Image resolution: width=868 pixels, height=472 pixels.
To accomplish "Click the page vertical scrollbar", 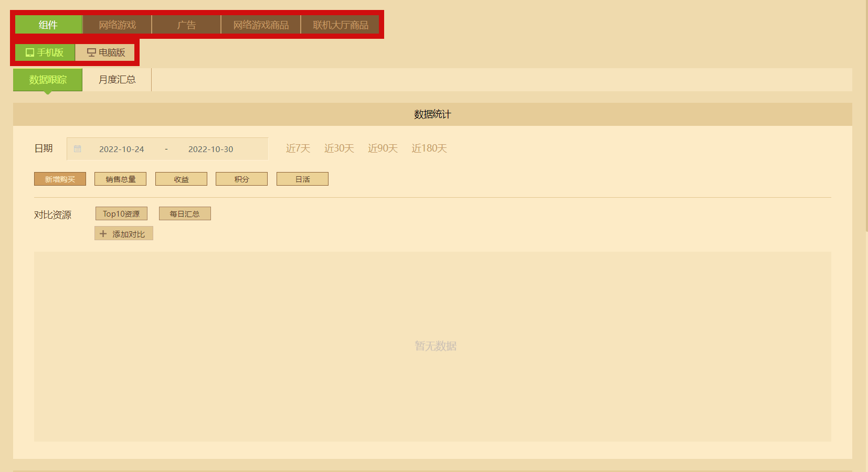I will coord(866,115).
